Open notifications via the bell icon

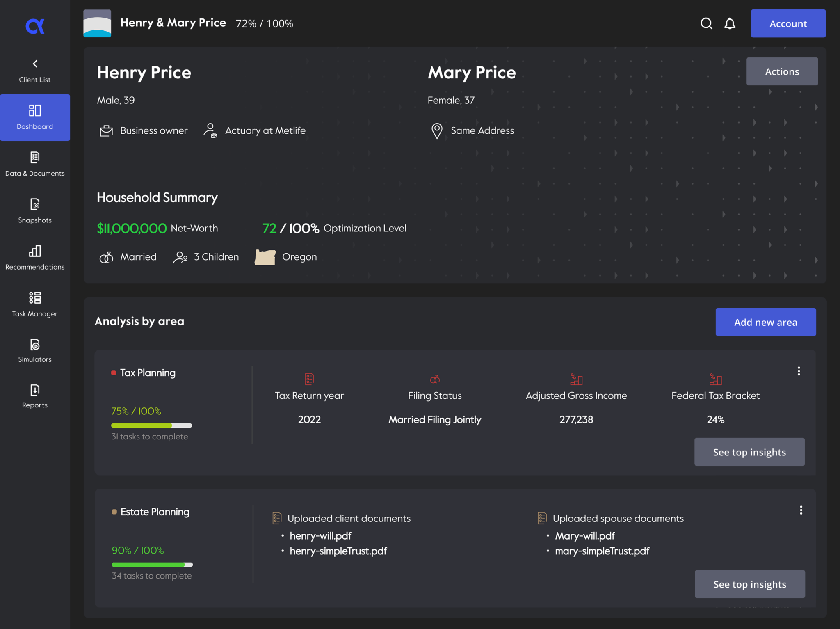click(730, 23)
